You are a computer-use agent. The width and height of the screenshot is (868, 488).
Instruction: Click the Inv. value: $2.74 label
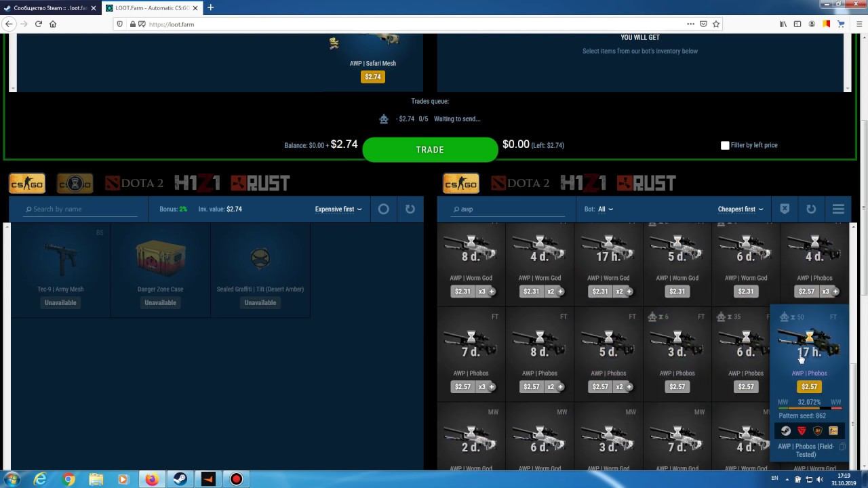point(220,209)
